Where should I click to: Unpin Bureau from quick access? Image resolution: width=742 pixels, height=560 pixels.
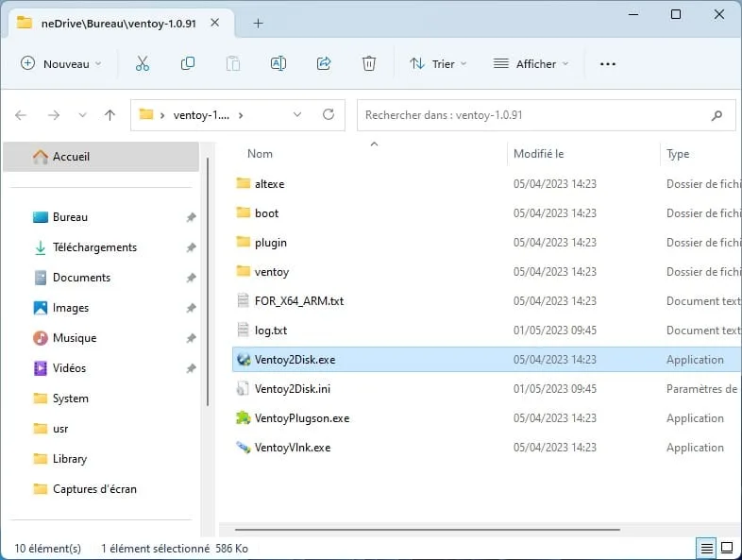(x=191, y=217)
